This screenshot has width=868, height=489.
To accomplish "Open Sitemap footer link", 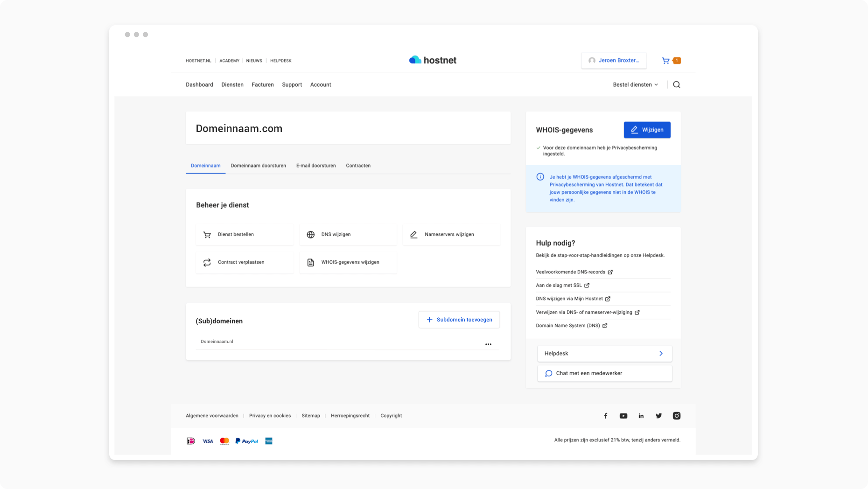I will (x=311, y=416).
